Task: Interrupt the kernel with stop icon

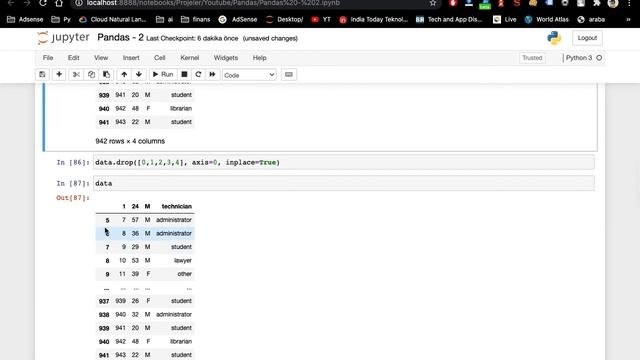Action: 184,75
